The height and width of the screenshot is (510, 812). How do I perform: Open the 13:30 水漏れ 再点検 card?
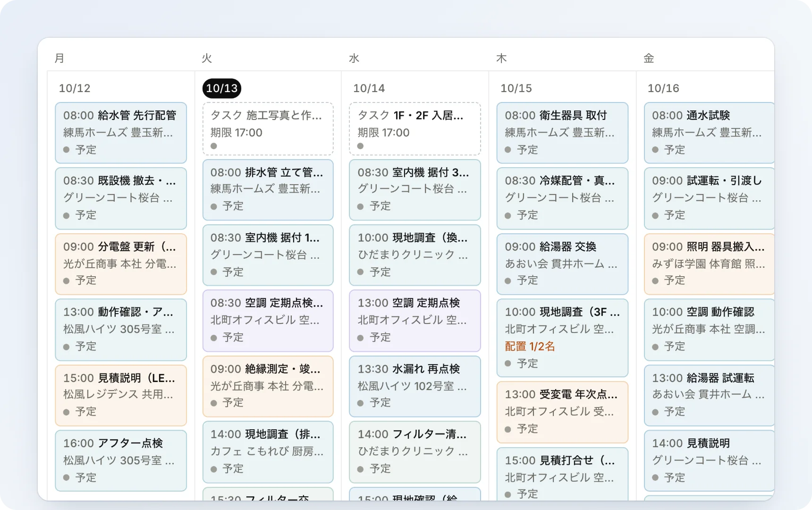(x=415, y=386)
